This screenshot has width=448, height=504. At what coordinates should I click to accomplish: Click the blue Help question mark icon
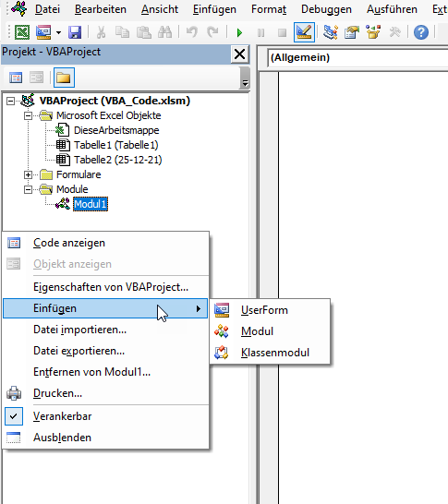(x=420, y=32)
